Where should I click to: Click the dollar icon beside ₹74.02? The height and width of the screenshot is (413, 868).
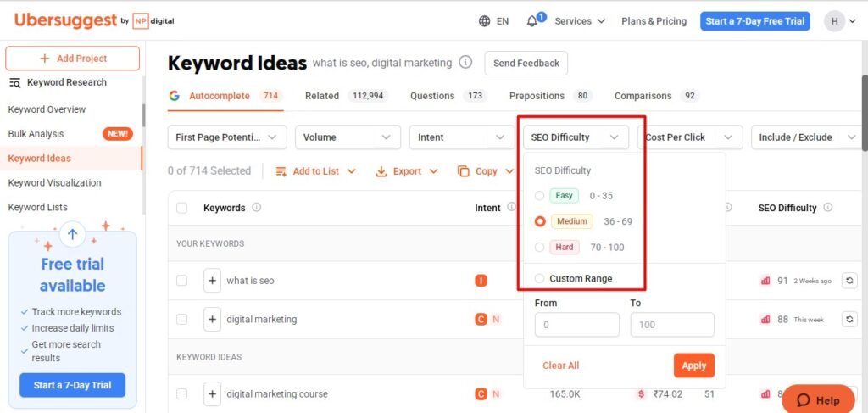click(641, 394)
